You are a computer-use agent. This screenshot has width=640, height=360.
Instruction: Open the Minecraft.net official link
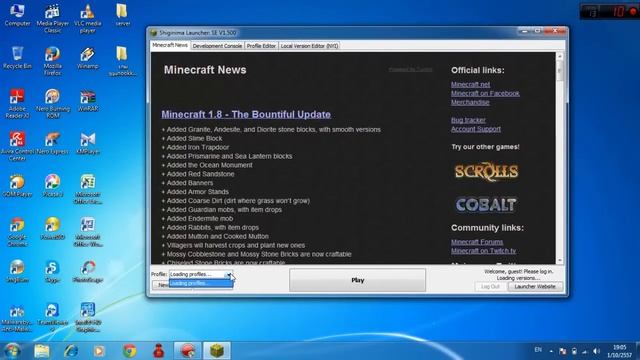coord(470,84)
